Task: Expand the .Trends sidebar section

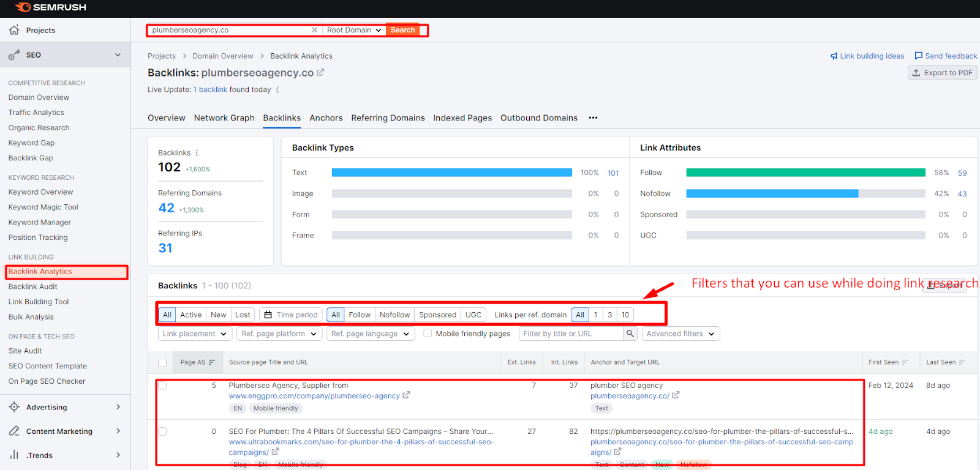Action: coord(118,455)
